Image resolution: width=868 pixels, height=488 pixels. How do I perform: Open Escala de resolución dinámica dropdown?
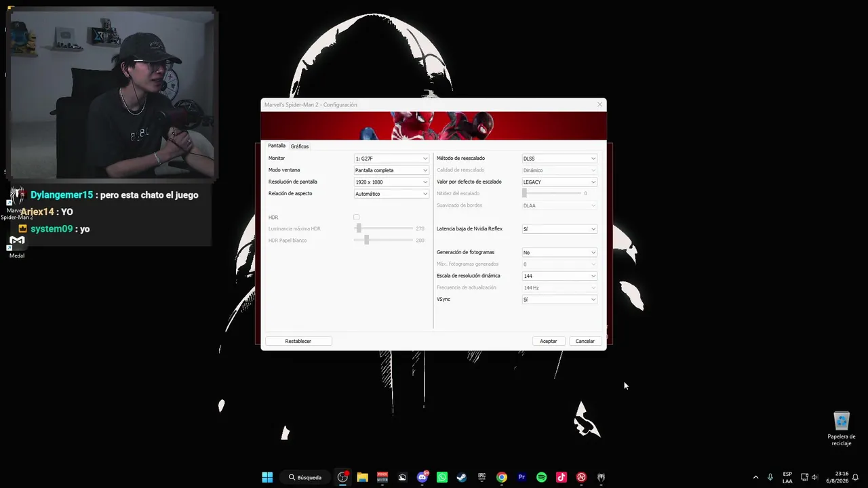pyautogui.click(x=559, y=276)
